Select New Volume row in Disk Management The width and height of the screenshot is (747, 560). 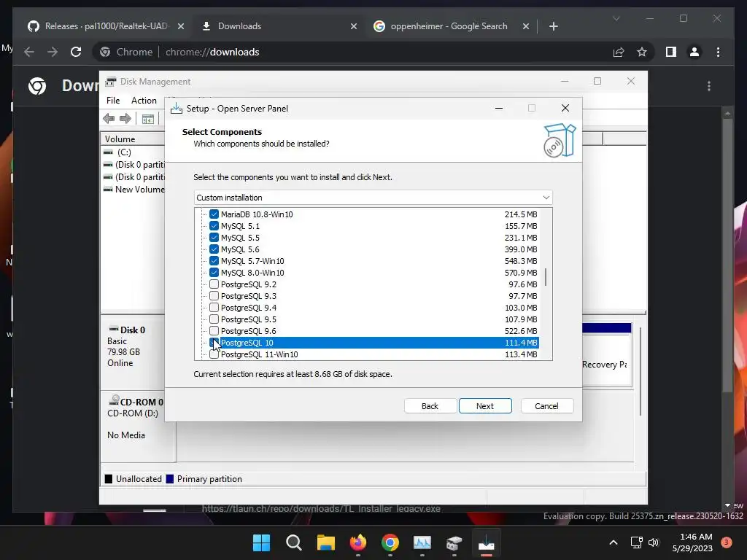(x=133, y=190)
